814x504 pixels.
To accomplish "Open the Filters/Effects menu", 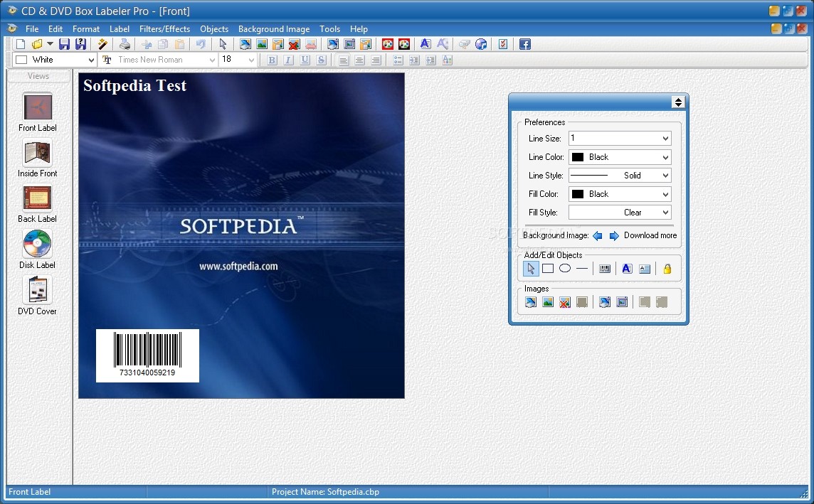I will pos(164,29).
